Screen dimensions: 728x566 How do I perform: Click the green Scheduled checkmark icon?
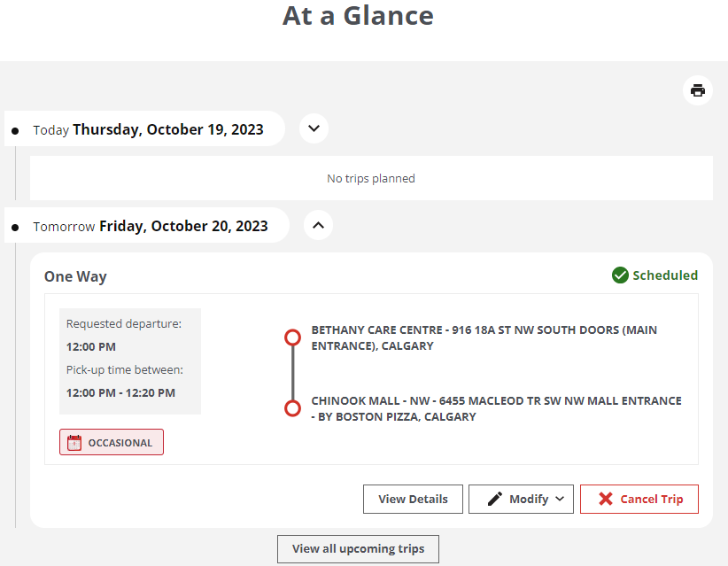coord(620,275)
